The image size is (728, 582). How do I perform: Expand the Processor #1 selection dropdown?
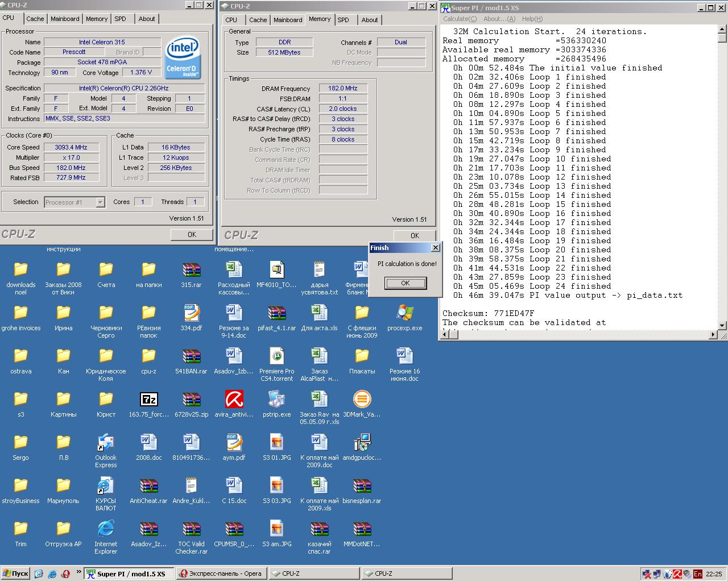click(100, 202)
